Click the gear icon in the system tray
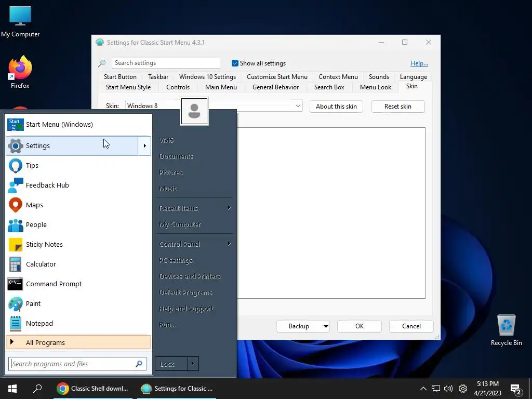 [x=463, y=389]
